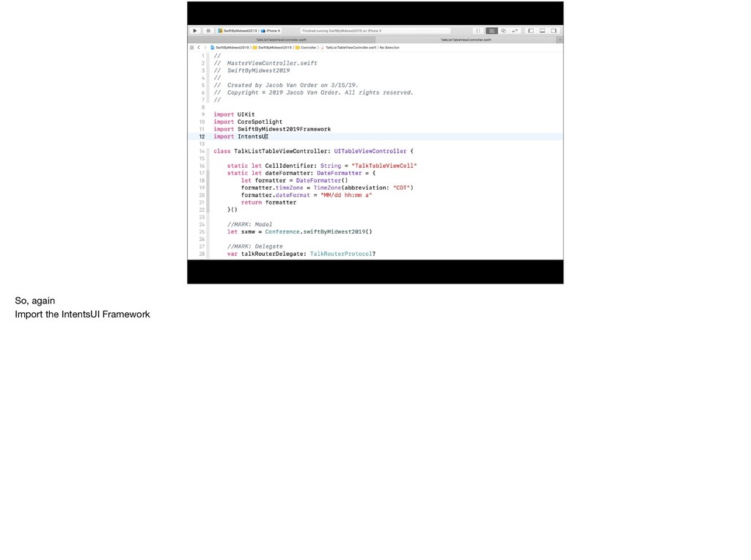The width and height of the screenshot is (751, 560).
Task: Place cursor on 'import IntentsUI' line
Action: tap(241, 136)
